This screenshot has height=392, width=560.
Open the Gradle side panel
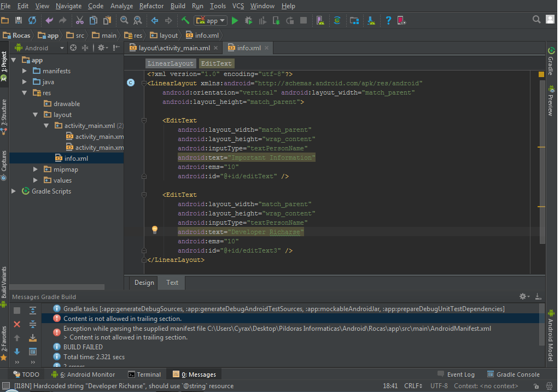(551, 61)
